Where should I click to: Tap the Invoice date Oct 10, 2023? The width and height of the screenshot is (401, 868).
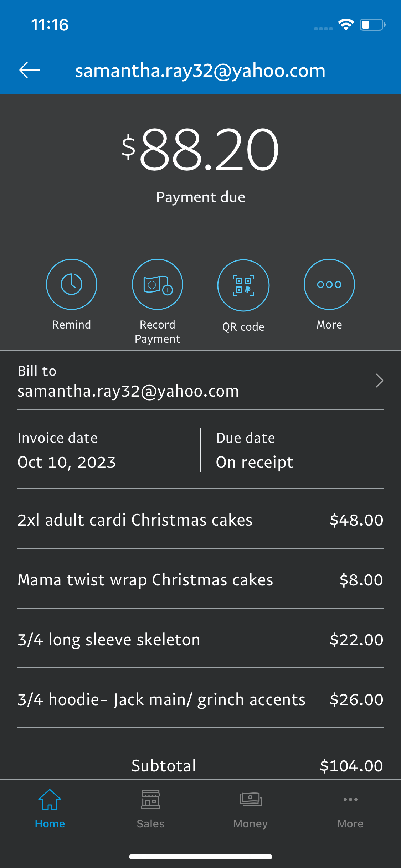click(x=67, y=462)
